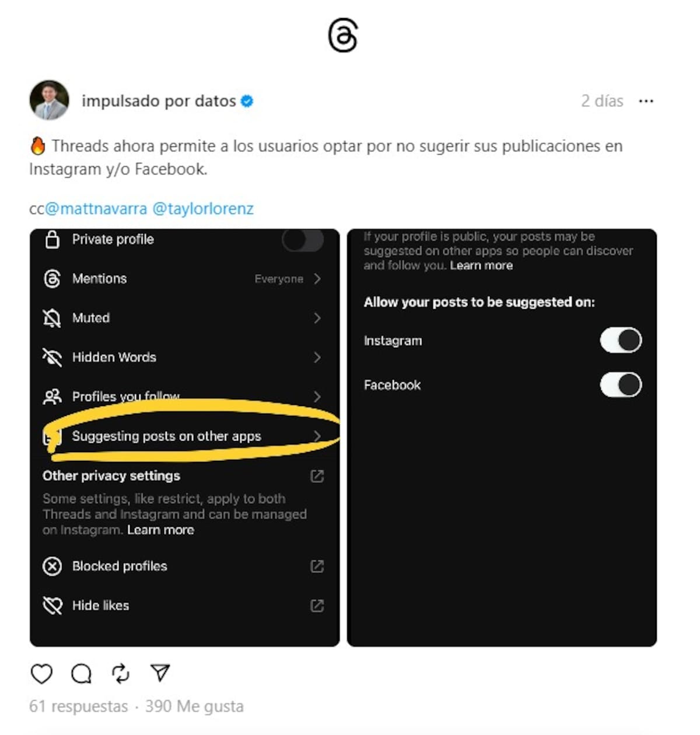This screenshot has height=735, width=700.
Task: Share post with paper plane icon
Action: (x=160, y=673)
